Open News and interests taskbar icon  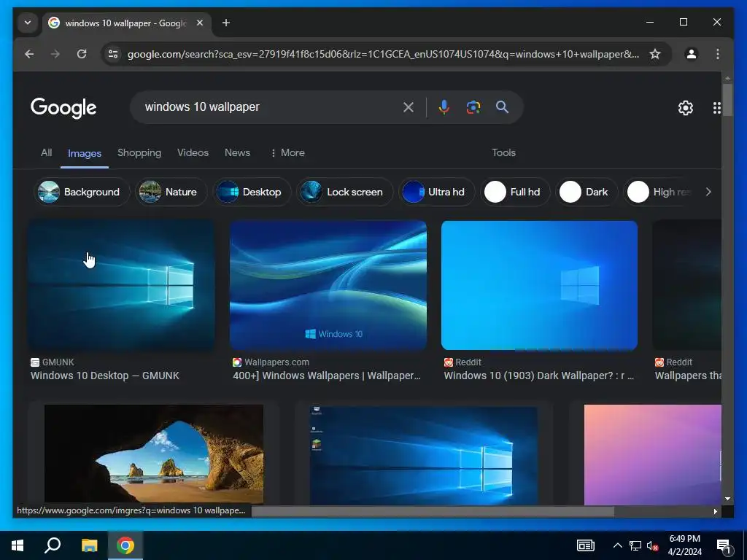[x=586, y=545]
